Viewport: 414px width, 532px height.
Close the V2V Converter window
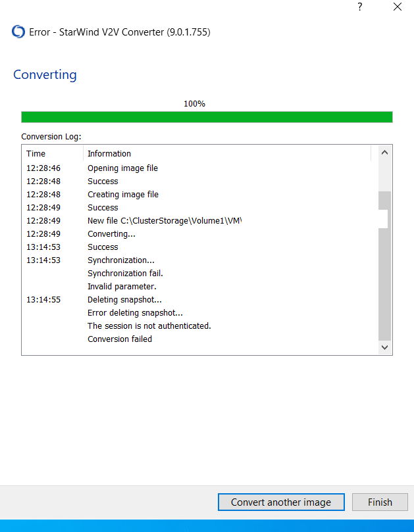398,7
